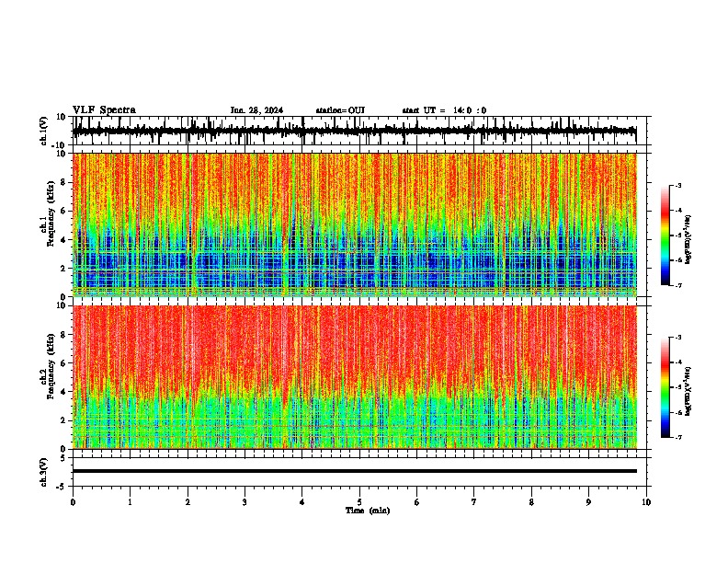Click the 'ch.3(V)' axis label
This screenshot has width=728, height=563.
(43, 472)
